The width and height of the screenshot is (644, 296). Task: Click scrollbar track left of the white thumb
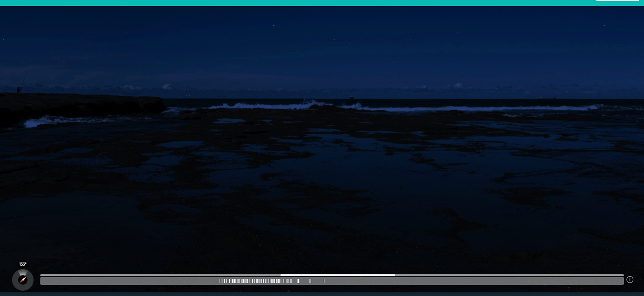pyautogui.click(x=160, y=275)
